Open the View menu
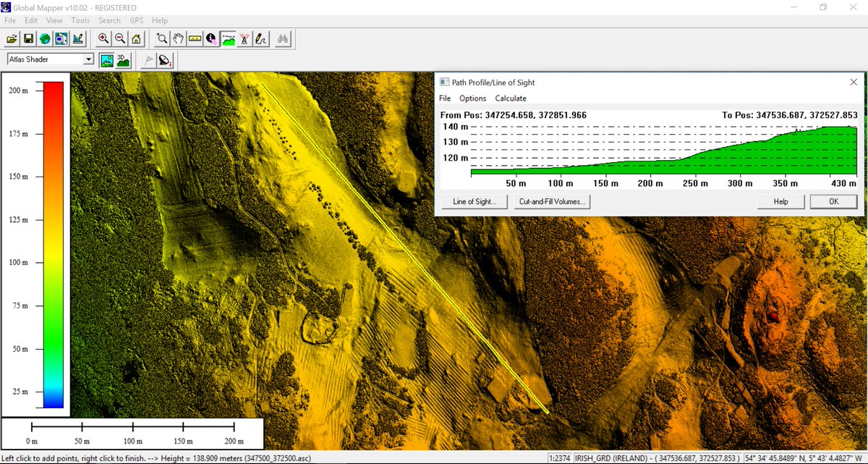Screen dimensions: 868x464 pyautogui.click(x=54, y=21)
